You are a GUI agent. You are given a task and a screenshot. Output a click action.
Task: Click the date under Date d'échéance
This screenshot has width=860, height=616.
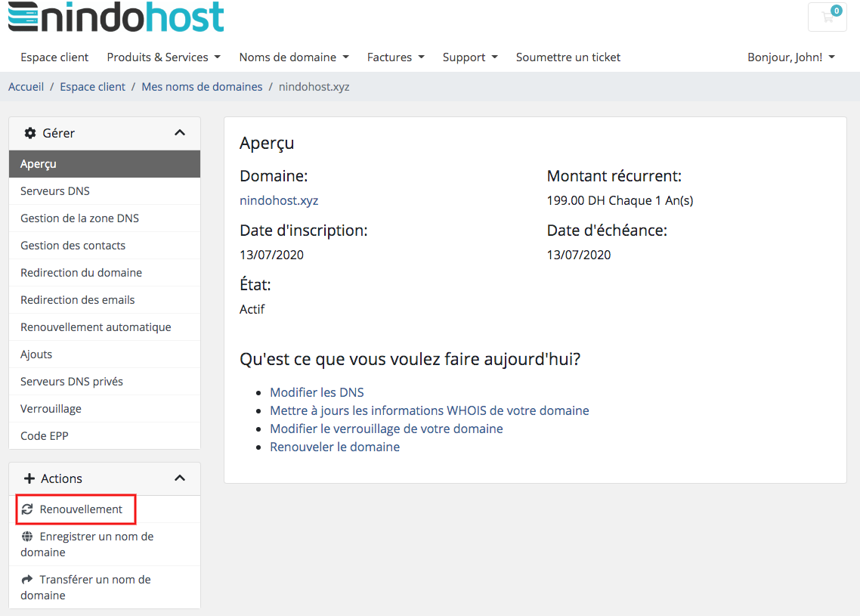point(579,255)
